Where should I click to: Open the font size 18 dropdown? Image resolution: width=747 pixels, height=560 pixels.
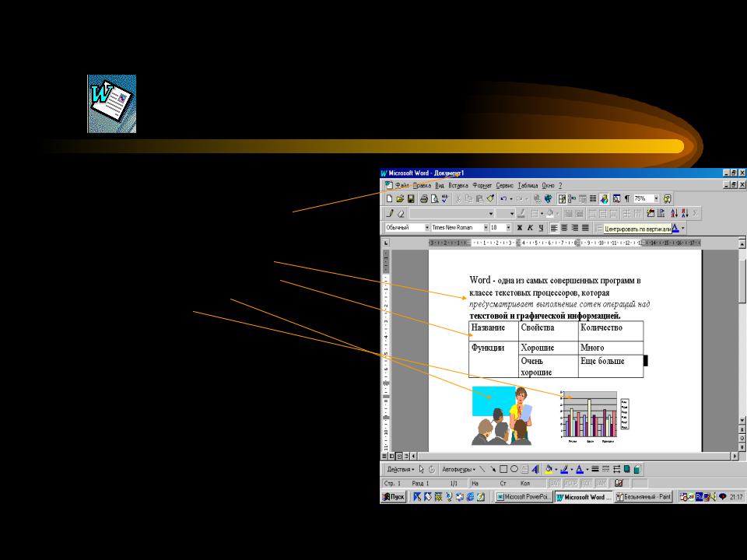(508, 228)
